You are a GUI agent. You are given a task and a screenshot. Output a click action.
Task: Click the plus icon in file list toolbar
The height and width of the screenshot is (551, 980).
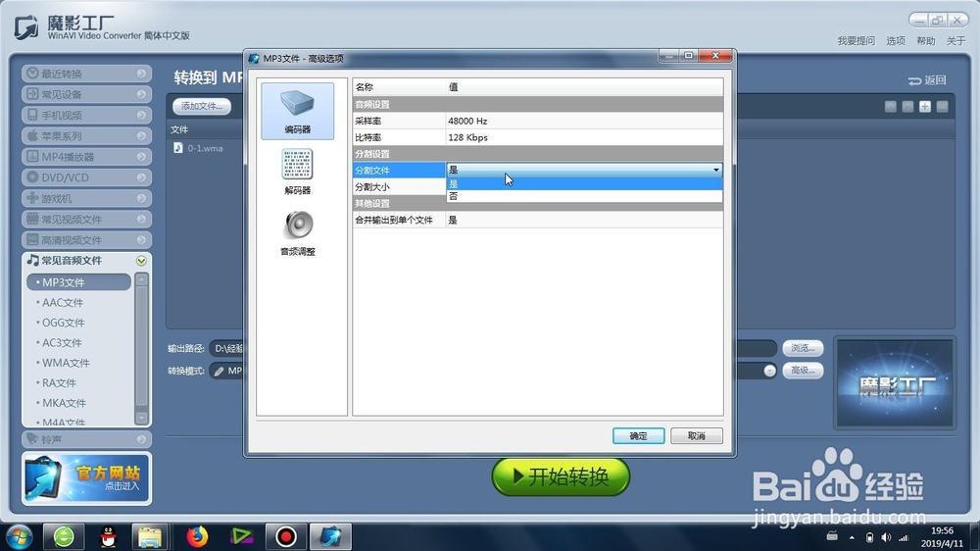(x=925, y=106)
